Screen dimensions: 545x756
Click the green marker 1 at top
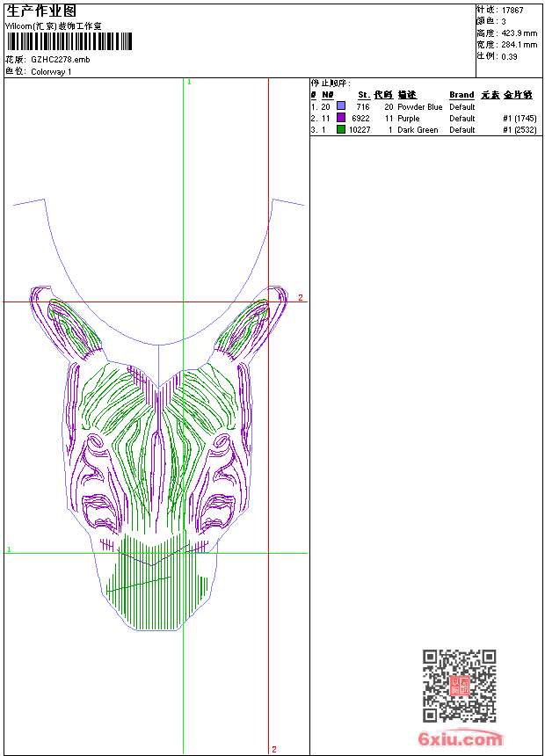pos(189,82)
